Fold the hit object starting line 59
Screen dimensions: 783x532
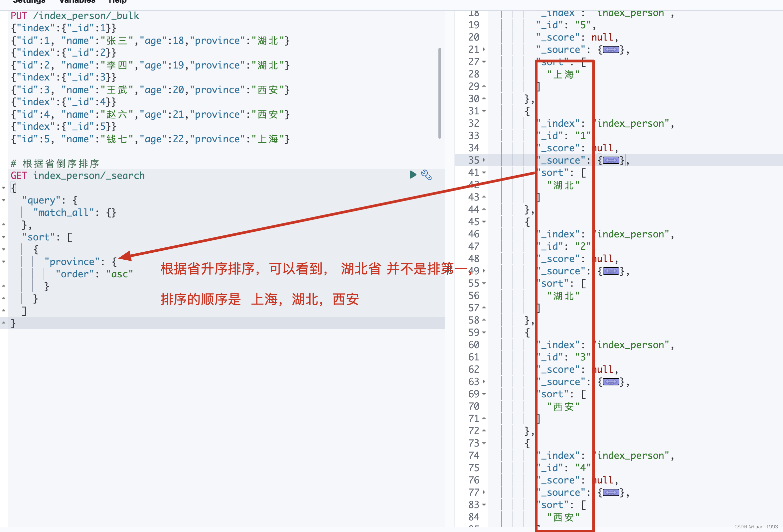click(x=484, y=333)
